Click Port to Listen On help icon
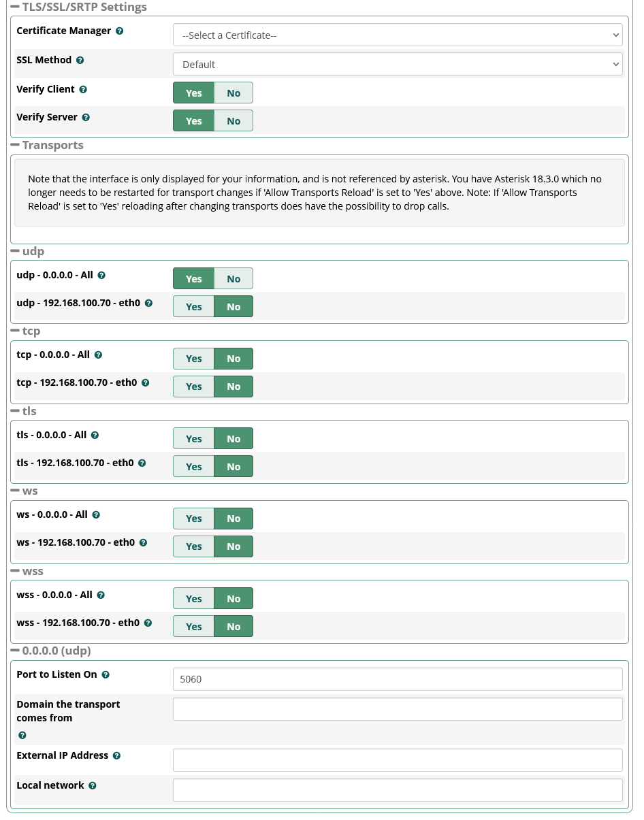 [106, 675]
